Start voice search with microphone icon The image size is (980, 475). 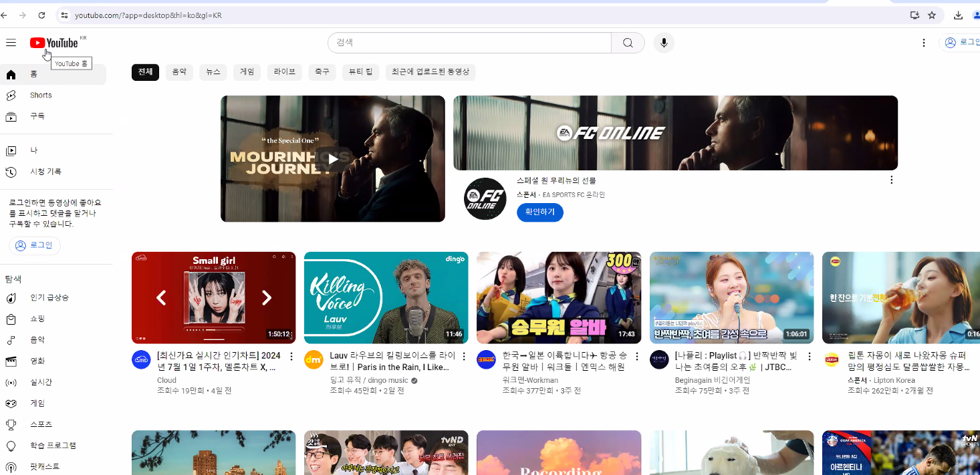664,43
